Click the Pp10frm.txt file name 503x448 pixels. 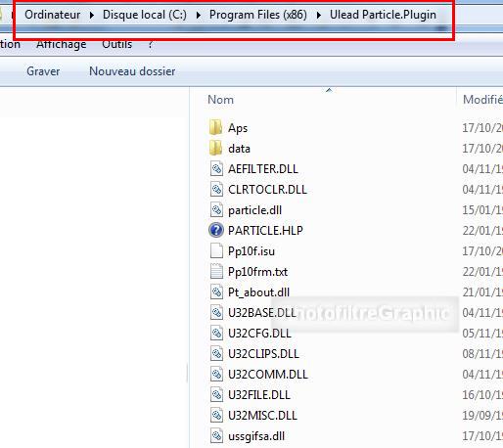click(257, 272)
